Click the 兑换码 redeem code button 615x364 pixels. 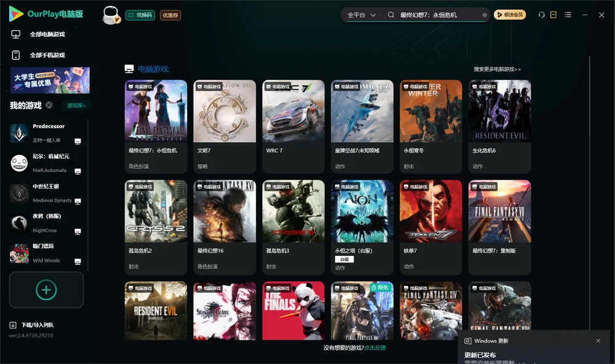140,15
